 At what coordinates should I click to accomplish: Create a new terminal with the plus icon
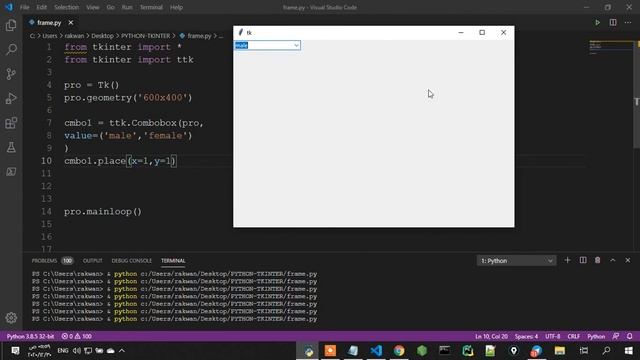pos(567,260)
